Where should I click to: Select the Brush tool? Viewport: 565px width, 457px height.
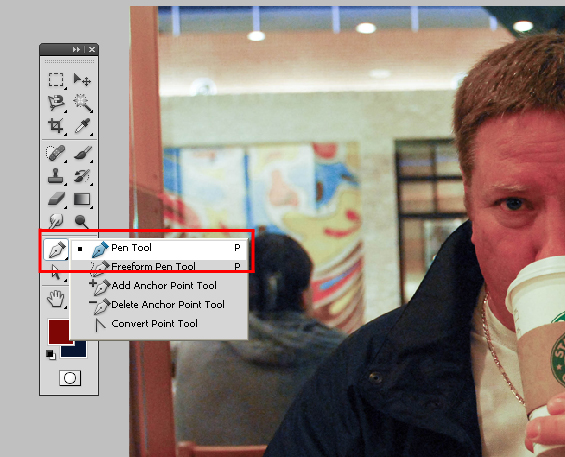click(x=83, y=153)
